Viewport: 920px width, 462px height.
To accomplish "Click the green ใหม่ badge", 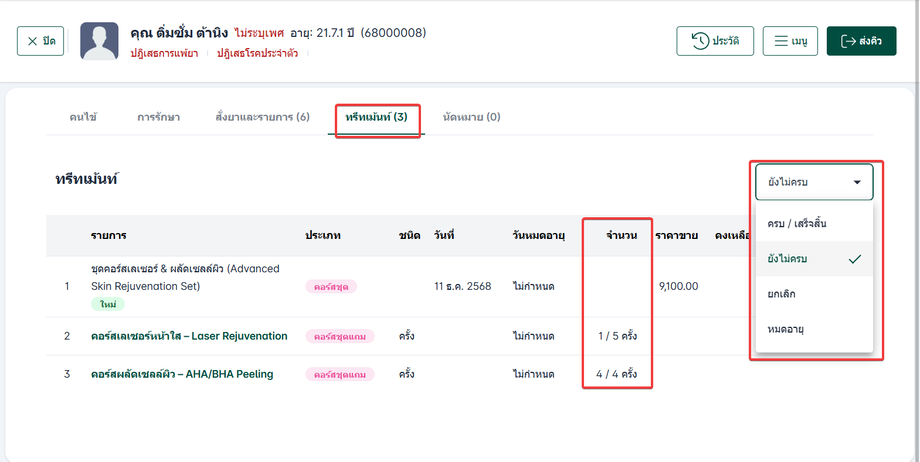I will [107, 304].
